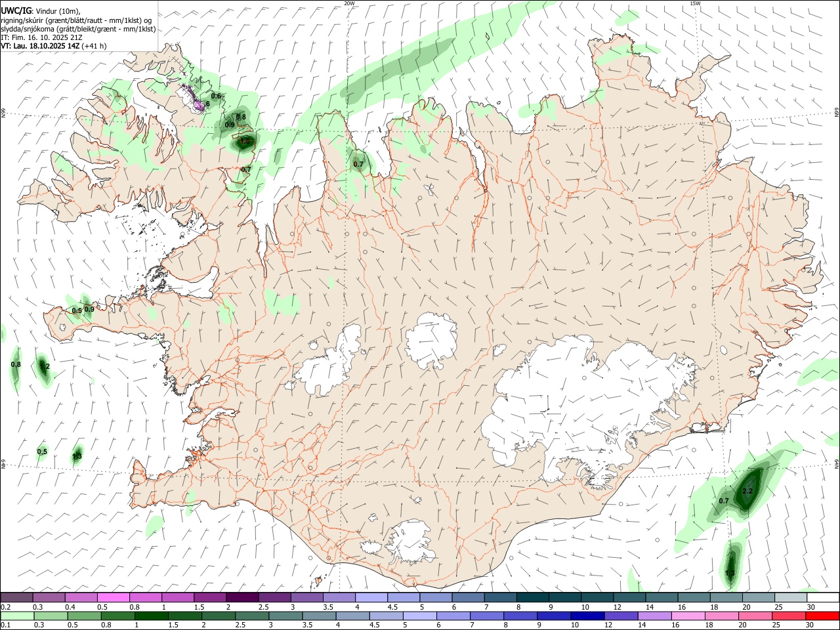Image resolution: width=840 pixels, height=630 pixels.
Task: Click the 0.9 value beside the 0.5 label
Action: point(89,309)
